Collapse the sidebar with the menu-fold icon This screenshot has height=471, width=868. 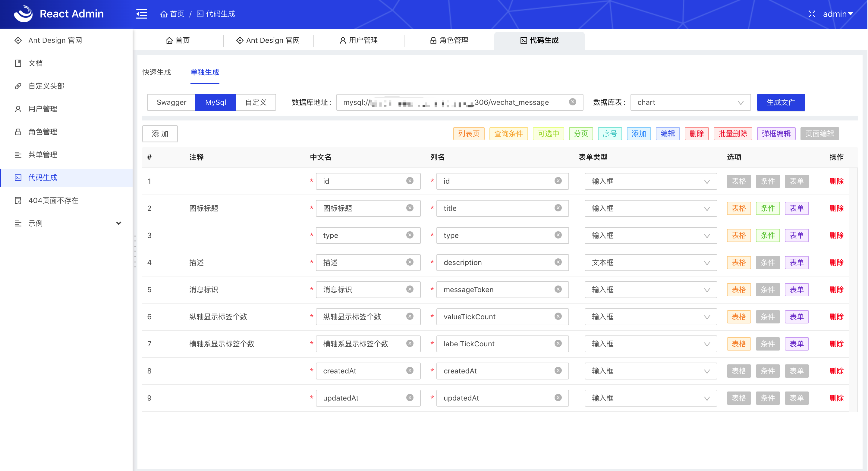coord(142,14)
